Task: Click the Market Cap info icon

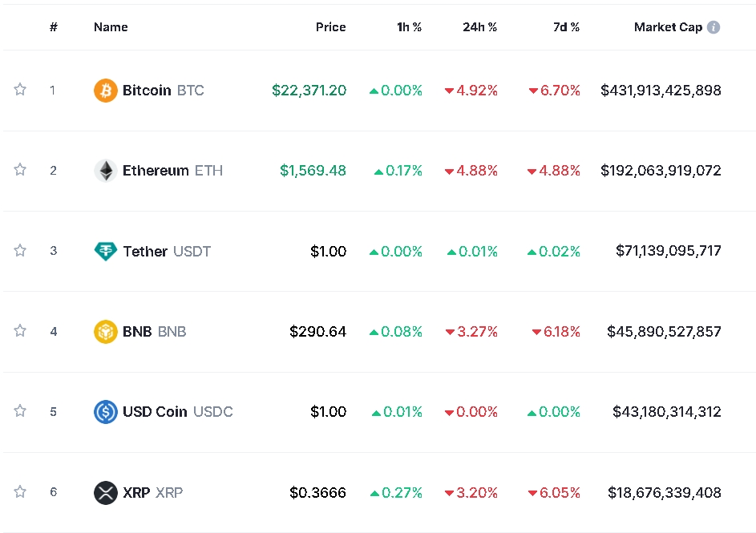Action: point(714,27)
